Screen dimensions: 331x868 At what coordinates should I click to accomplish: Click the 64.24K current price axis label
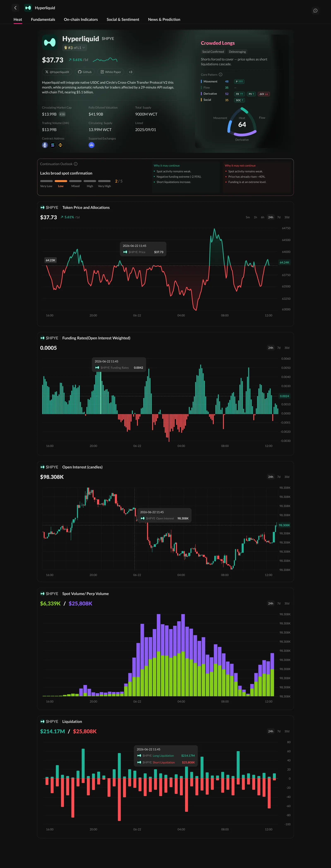[284, 262]
